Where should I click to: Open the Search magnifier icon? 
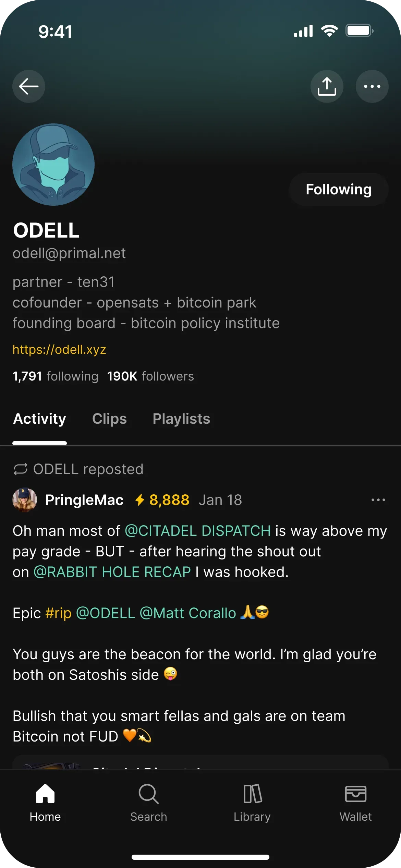pyautogui.click(x=148, y=794)
